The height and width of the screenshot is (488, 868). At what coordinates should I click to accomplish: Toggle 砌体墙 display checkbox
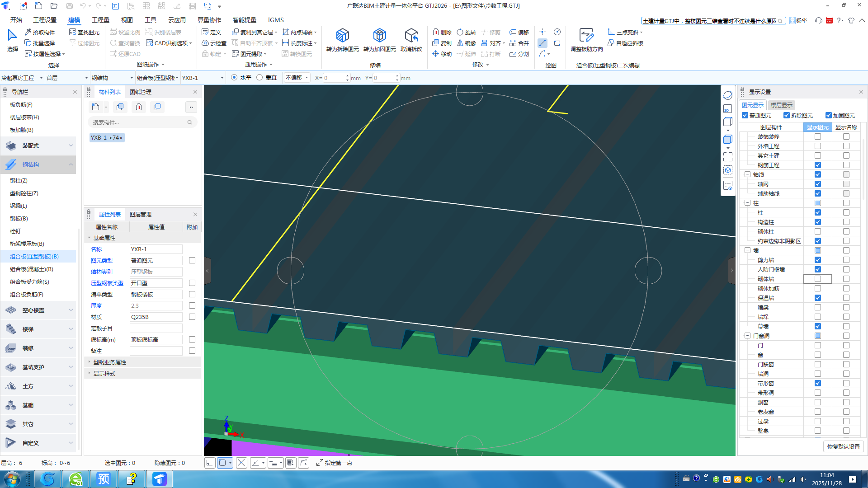click(817, 279)
